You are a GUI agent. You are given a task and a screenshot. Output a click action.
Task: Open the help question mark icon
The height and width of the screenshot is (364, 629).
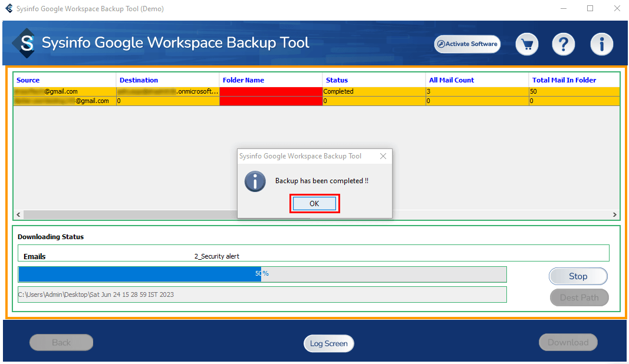point(563,44)
